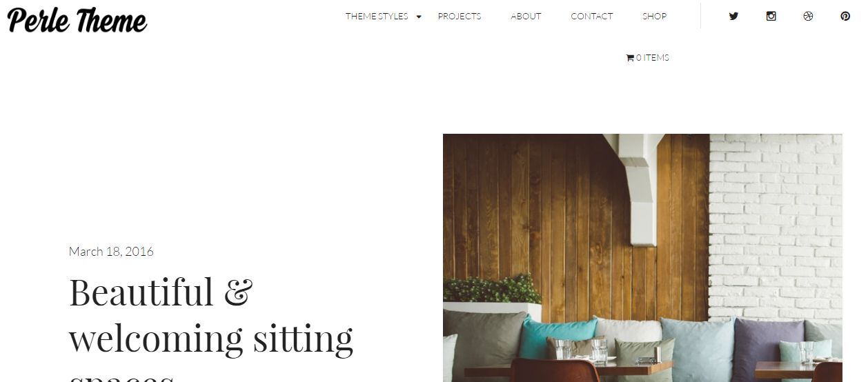
Task: Open the Twitter social link icon
Action: pyautogui.click(x=733, y=16)
